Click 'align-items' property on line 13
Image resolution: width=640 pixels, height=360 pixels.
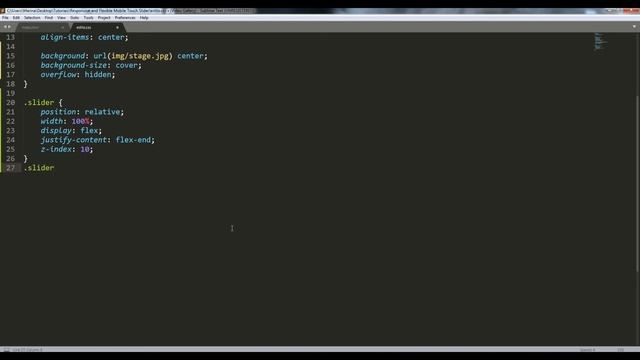tap(64, 37)
